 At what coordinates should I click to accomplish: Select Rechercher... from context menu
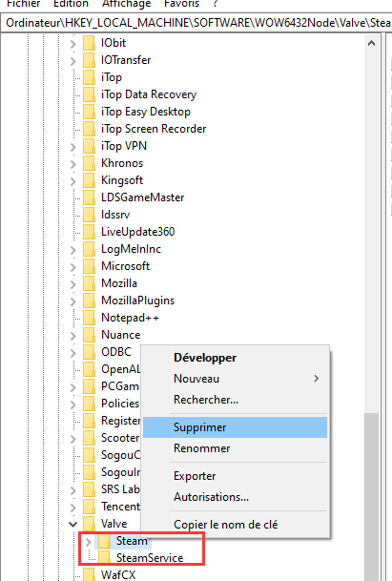[x=236, y=400]
